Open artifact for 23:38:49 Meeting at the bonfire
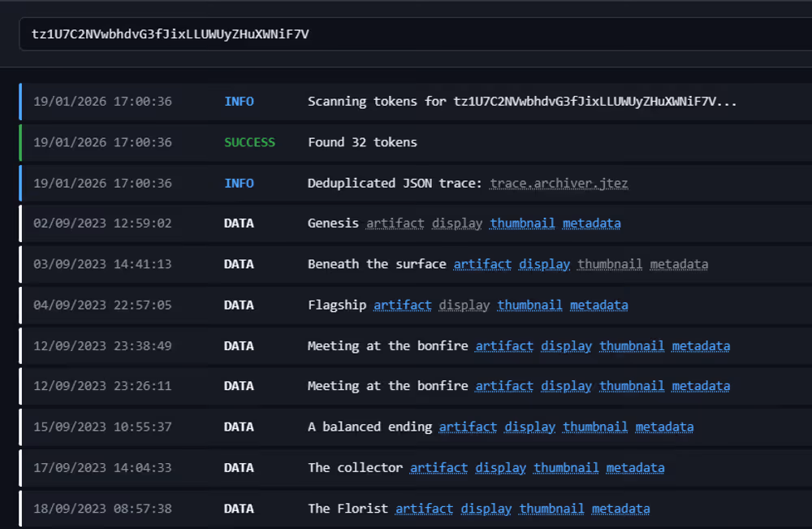The width and height of the screenshot is (812, 529). pos(504,346)
